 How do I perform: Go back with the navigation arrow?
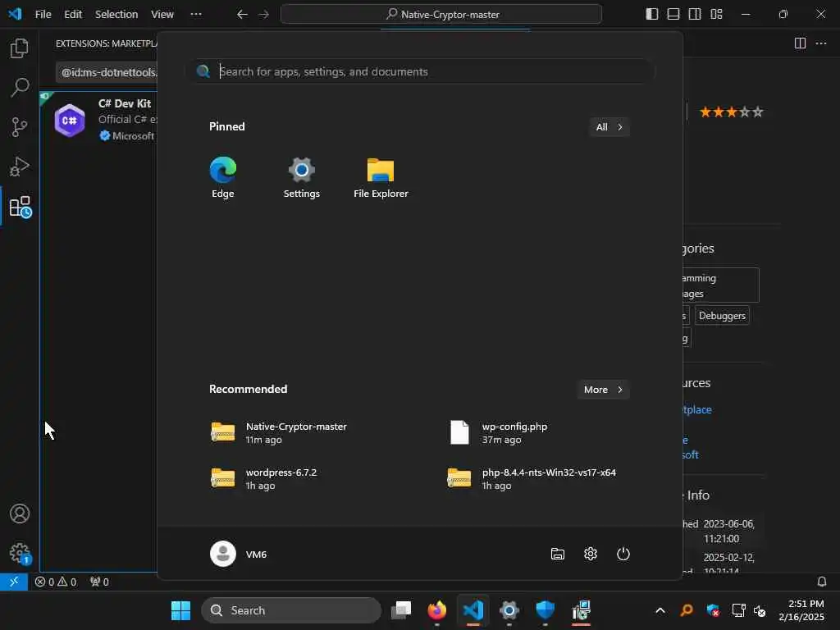[242, 15]
